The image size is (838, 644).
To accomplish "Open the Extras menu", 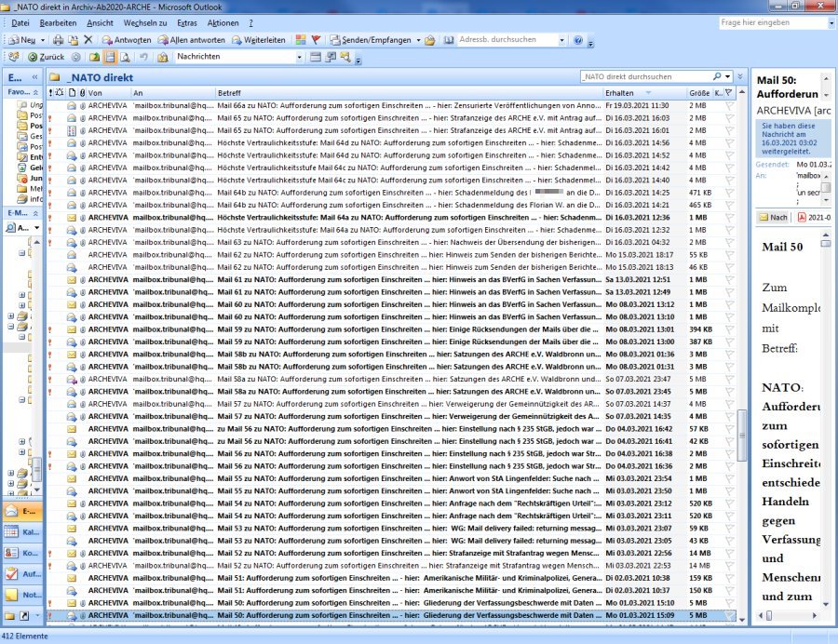I will [187, 23].
